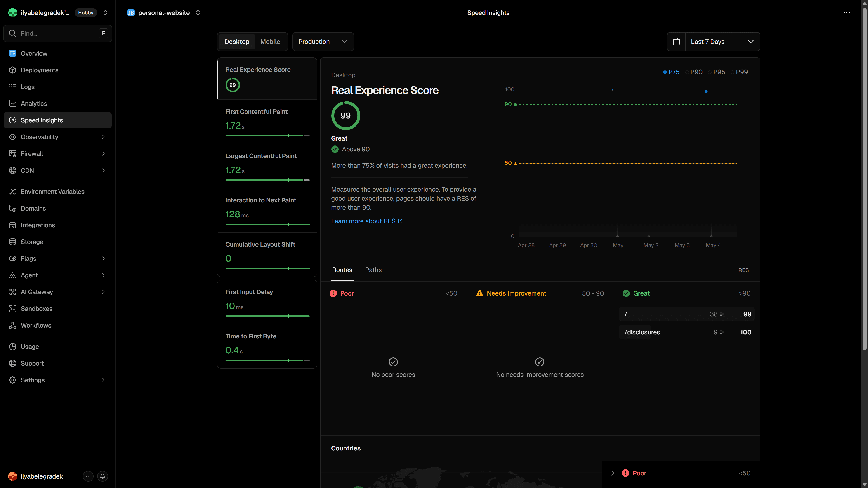This screenshot has width=868, height=488.
Task: Click the 'Needs Improvement' column heading
Action: 516,293
